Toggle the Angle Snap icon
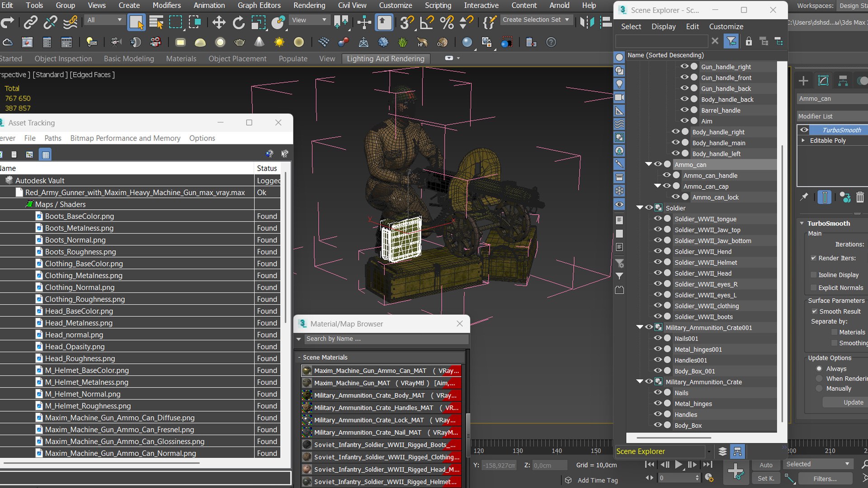 [427, 22]
